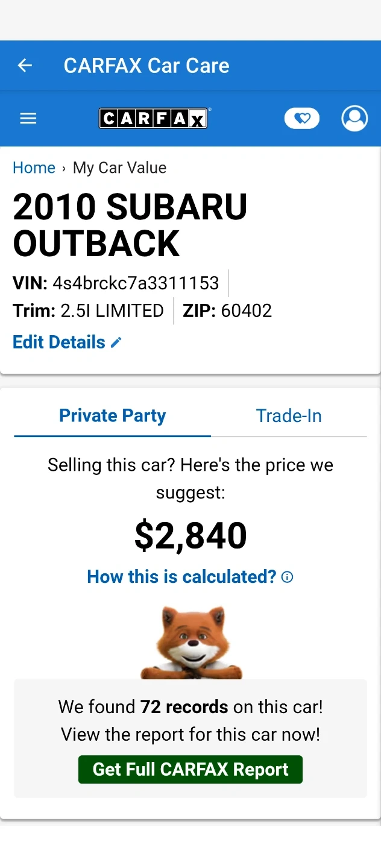
Task: Tap the CARFAX fox mascot image
Action: coord(191,643)
